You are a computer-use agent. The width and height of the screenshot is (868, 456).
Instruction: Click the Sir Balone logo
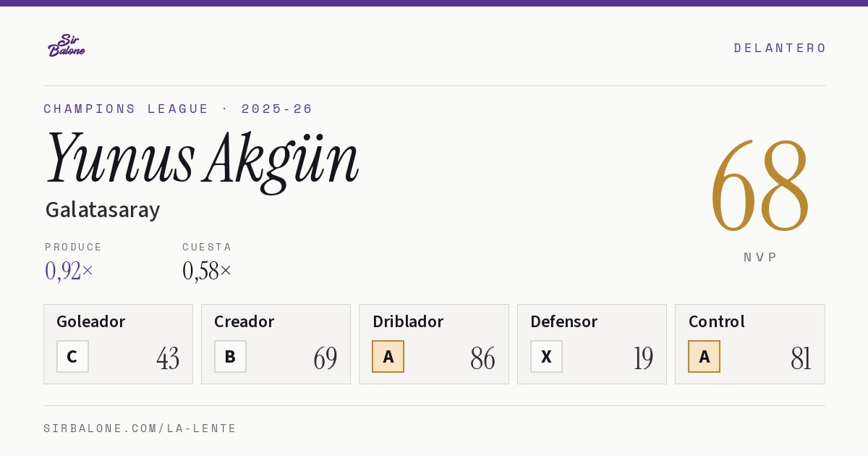tap(67, 46)
